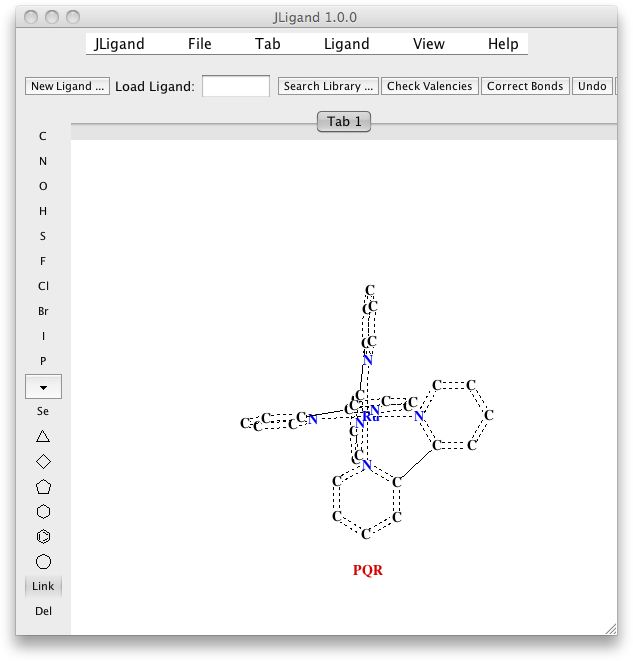Screen dimensions: 633x661
Task: Select the pentagon ring tool
Action: pos(43,487)
